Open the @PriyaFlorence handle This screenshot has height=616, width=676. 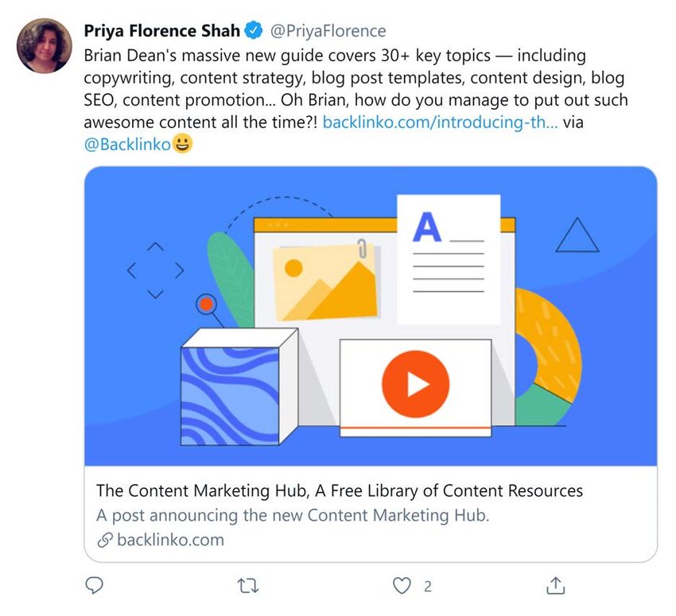pyautogui.click(x=328, y=31)
